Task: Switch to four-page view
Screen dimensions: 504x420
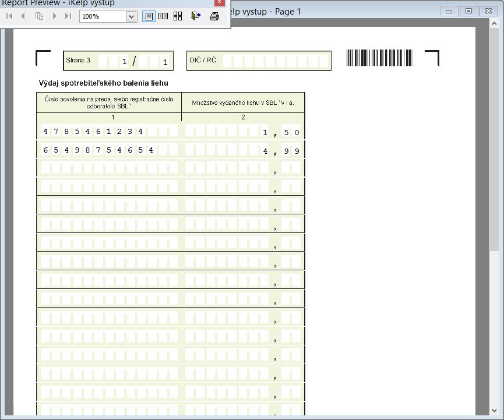Action: coord(178,16)
